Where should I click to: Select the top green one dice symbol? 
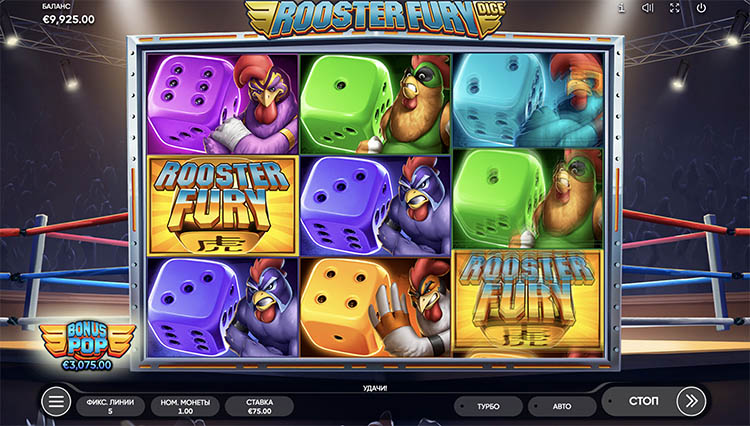(x=375, y=104)
